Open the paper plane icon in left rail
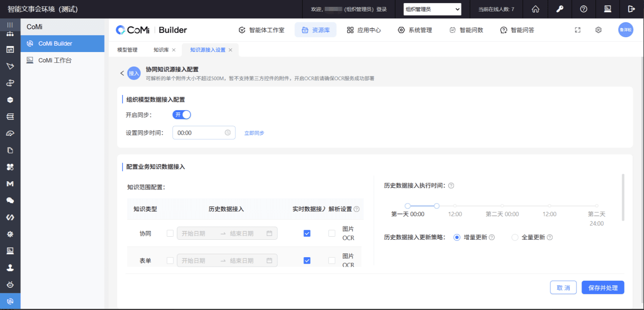 point(10,66)
